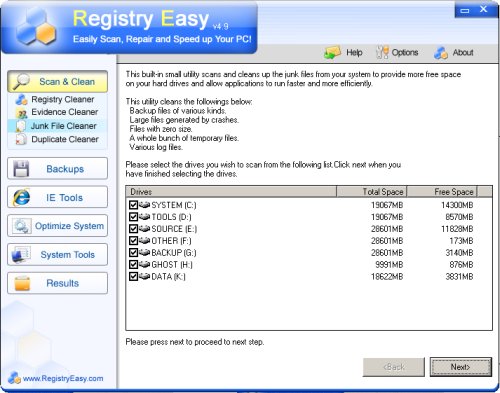This screenshot has height=393, width=500.
Task: Click the Results folder icon
Action: tap(22, 283)
